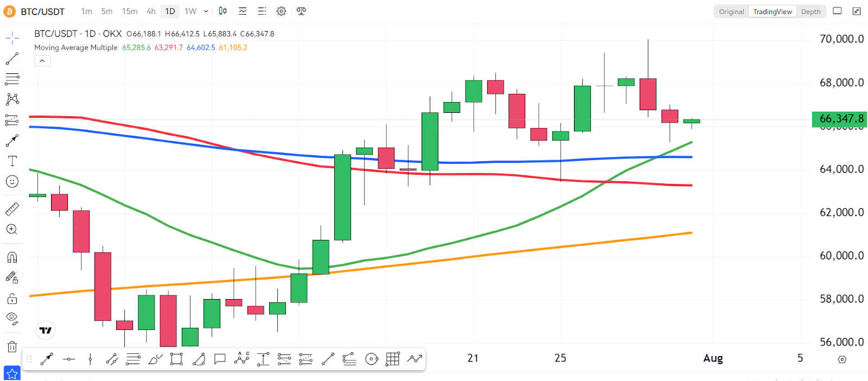This screenshot has width=868, height=381.
Task: Switch to Depth chart view
Action: click(x=811, y=11)
